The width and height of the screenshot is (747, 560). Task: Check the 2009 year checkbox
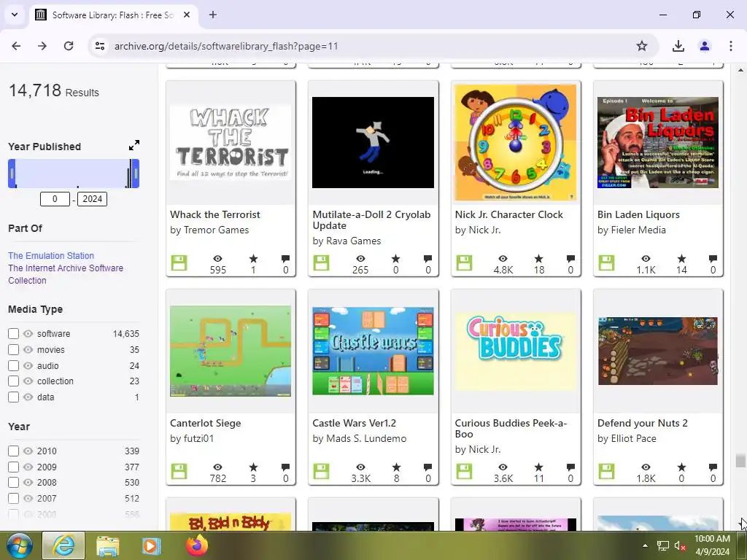coord(13,467)
